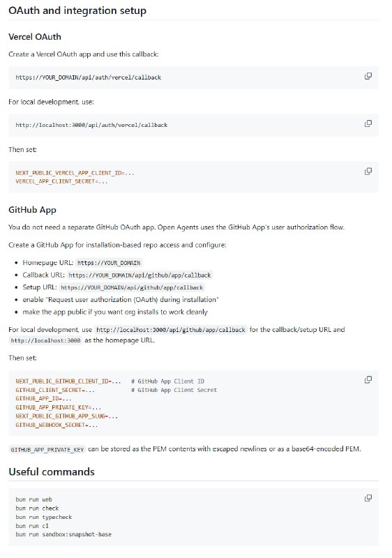
Task: Copy the YOUR_DOMAIN Vercel callback URL
Action: coord(368,76)
